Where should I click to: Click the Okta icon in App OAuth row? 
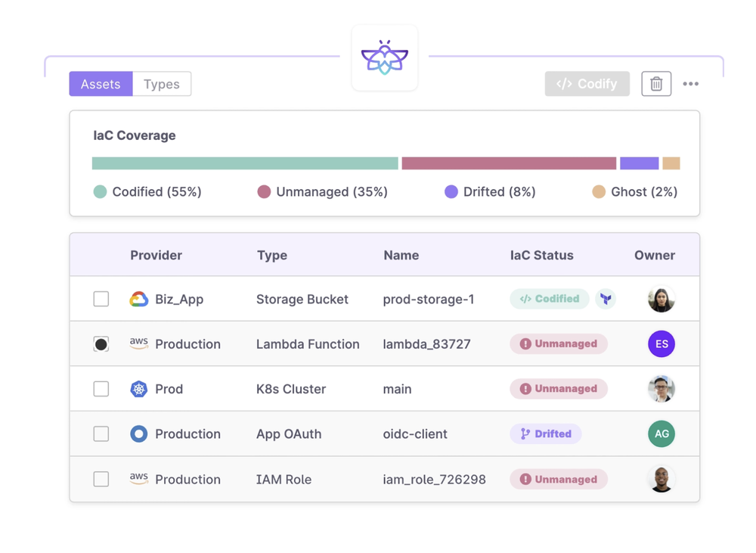pyautogui.click(x=138, y=433)
